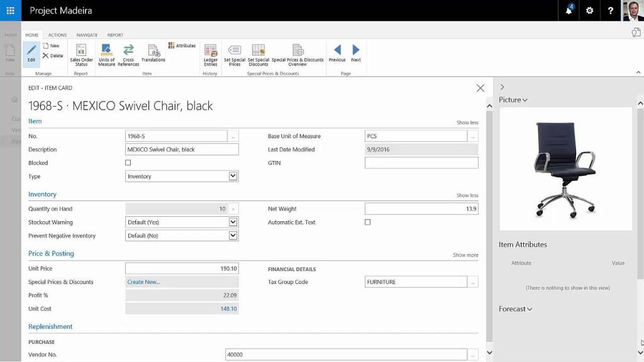Open the notifications bell
The height and width of the screenshot is (362, 644).
(x=568, y=9)
